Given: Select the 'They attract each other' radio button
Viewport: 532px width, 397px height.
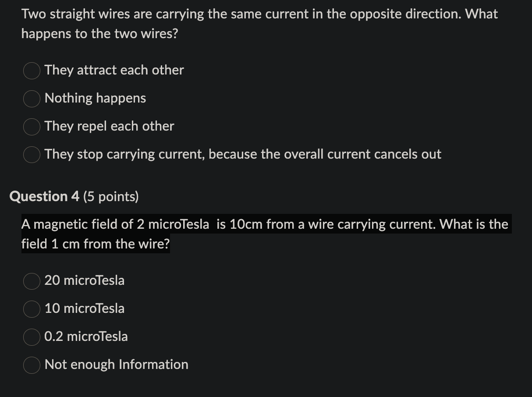Looking at the screenshot, I should point(32,71).
